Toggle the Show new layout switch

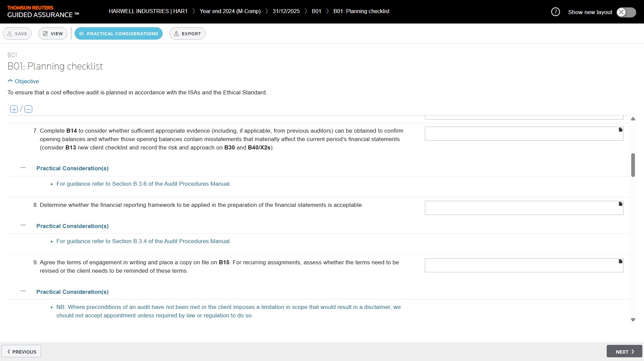click(x=626, y=12)
